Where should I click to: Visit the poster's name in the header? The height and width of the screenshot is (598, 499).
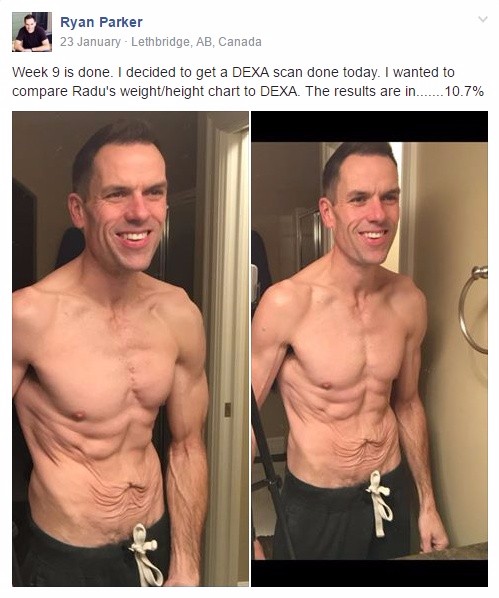(101, 22)
